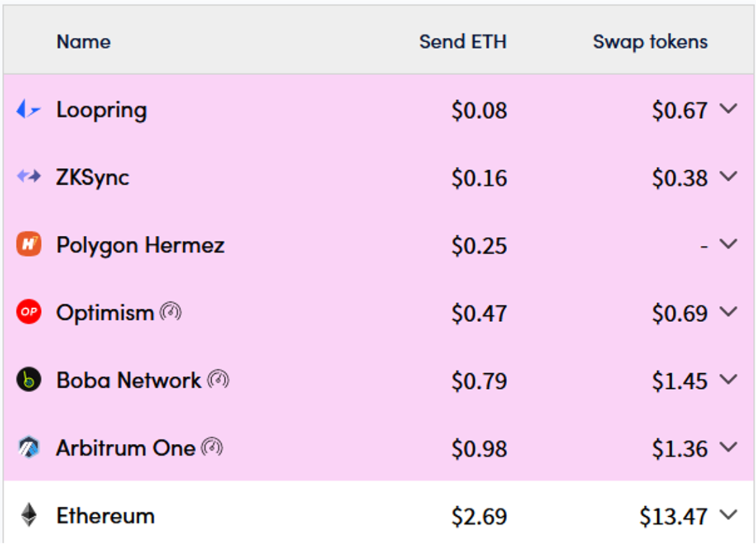
Task: Click the speedometer icon beside Boba Network
Action: click(218, 379)
